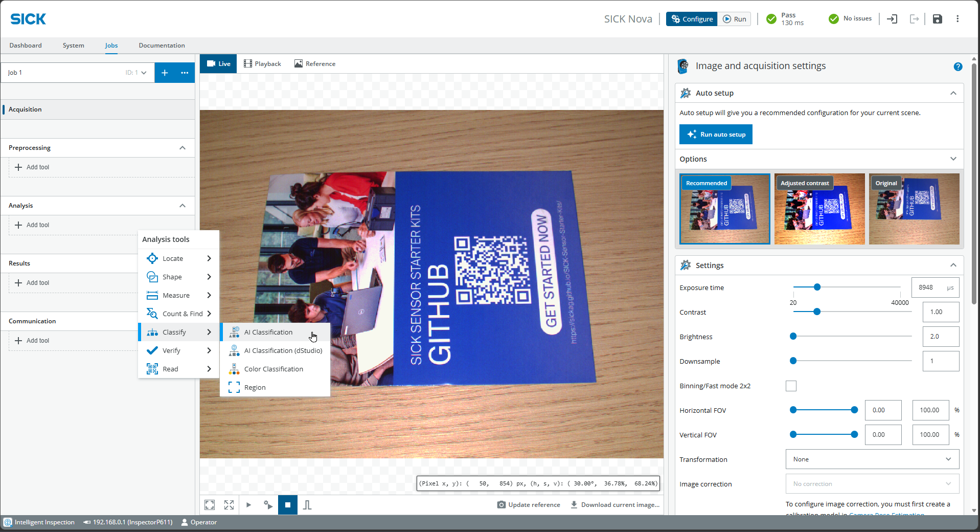Open the System tab
Screen dimensions: 980x532
point(74,46)
